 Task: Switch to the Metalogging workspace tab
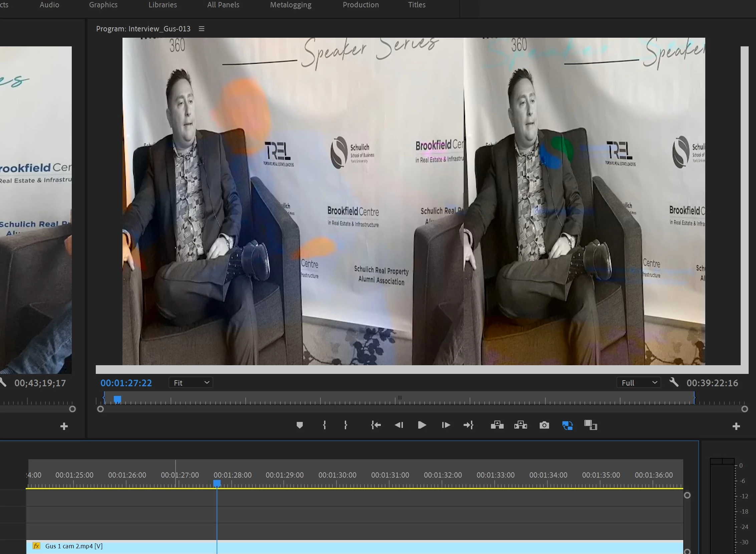[x=291, y=5]
